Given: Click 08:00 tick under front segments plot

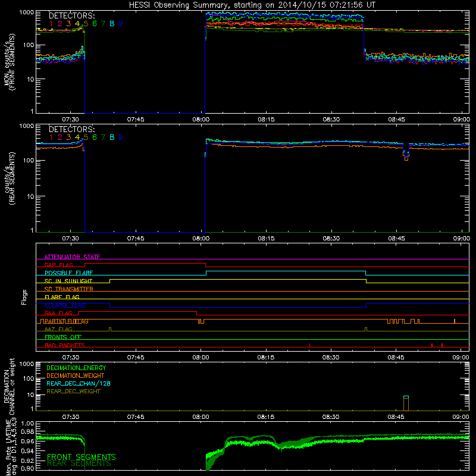Looking at the screenshot, I should pos(201,120).
